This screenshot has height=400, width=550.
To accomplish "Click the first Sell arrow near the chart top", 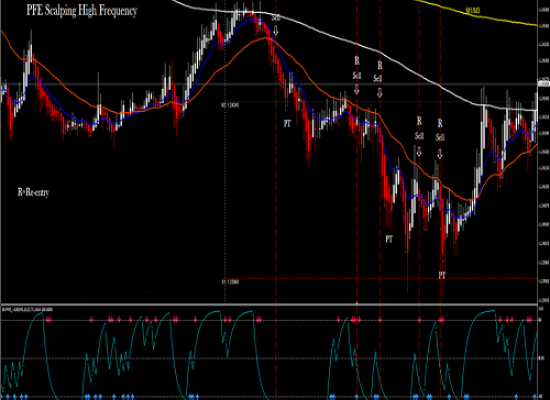I will (276, 30).
